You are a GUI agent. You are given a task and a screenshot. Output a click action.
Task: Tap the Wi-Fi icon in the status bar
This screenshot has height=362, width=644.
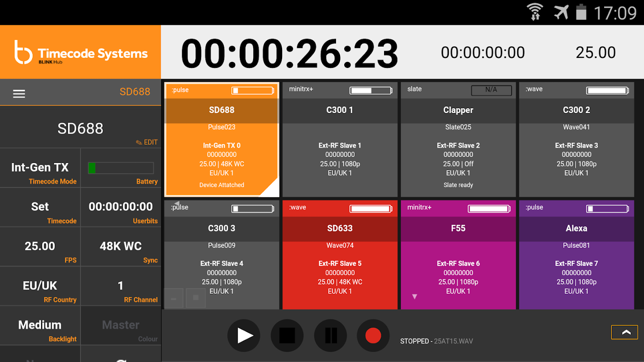coord(535,12)
